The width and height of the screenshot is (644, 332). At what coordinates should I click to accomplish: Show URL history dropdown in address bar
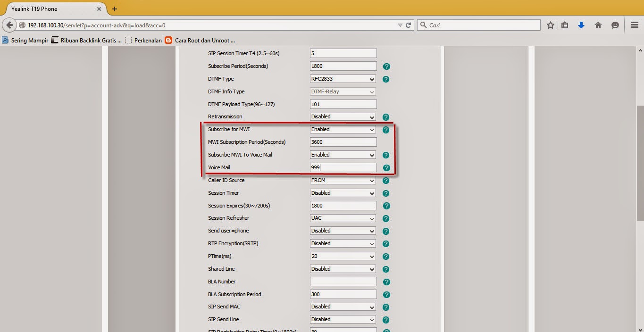click(x=400, y=25)
